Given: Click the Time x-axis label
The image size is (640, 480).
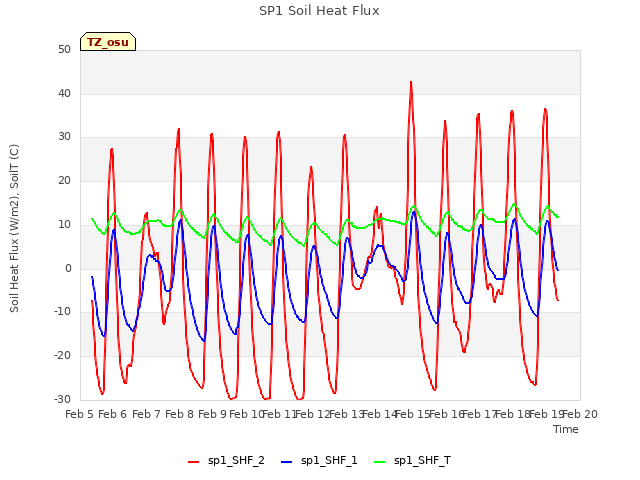Looking at the screenshot, I should (566, 429).
